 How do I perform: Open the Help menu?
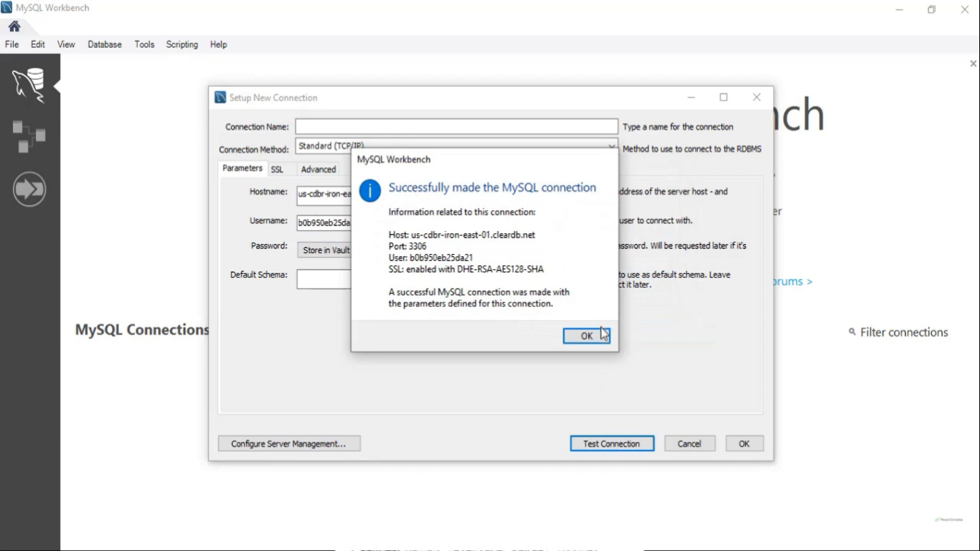coord(219,44)
